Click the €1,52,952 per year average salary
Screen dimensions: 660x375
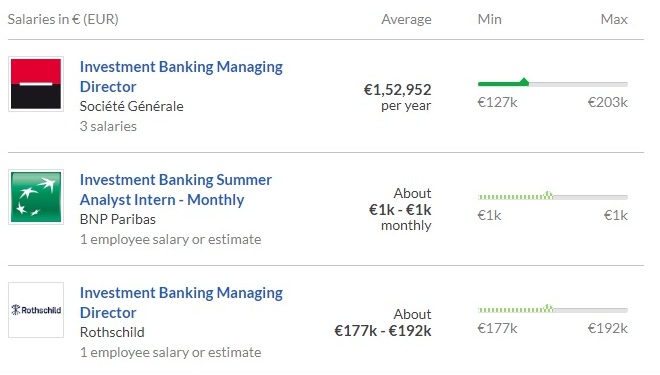(398, 97)
